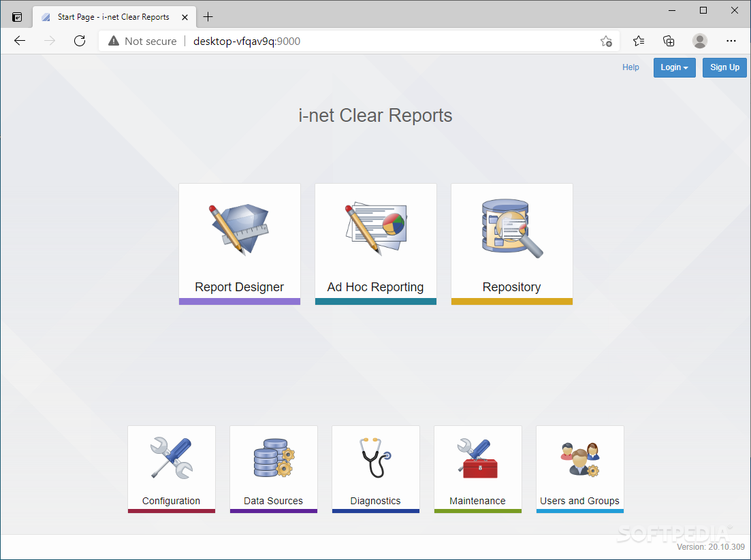
Task: Open the Report Designer tile icon
Action: (x=239, y=229)
